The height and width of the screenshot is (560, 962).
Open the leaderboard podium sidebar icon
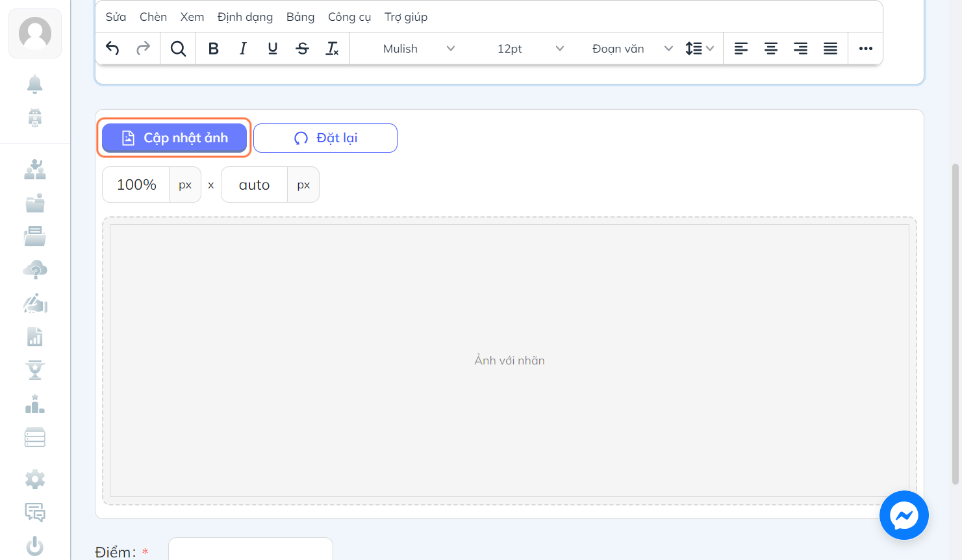[x=35, y=403]
